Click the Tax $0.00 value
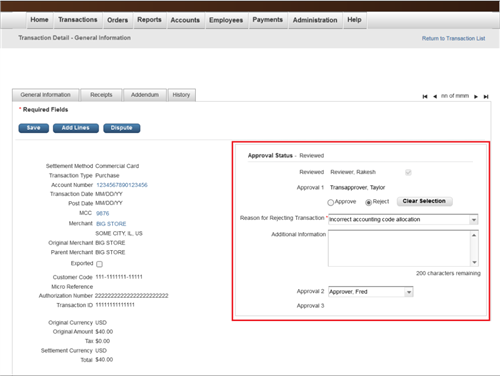 click(103, 341)
